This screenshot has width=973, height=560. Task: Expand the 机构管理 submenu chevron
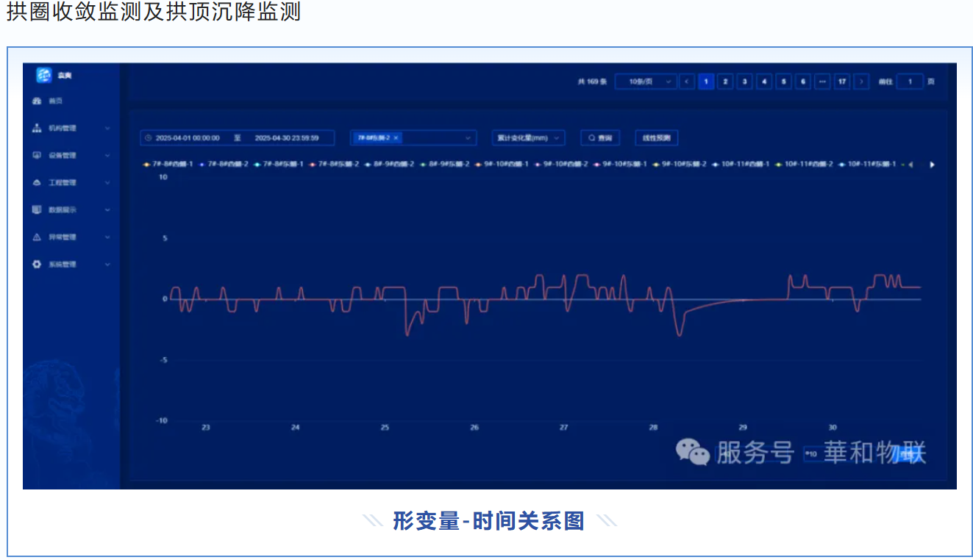click(x=107, y=128)
